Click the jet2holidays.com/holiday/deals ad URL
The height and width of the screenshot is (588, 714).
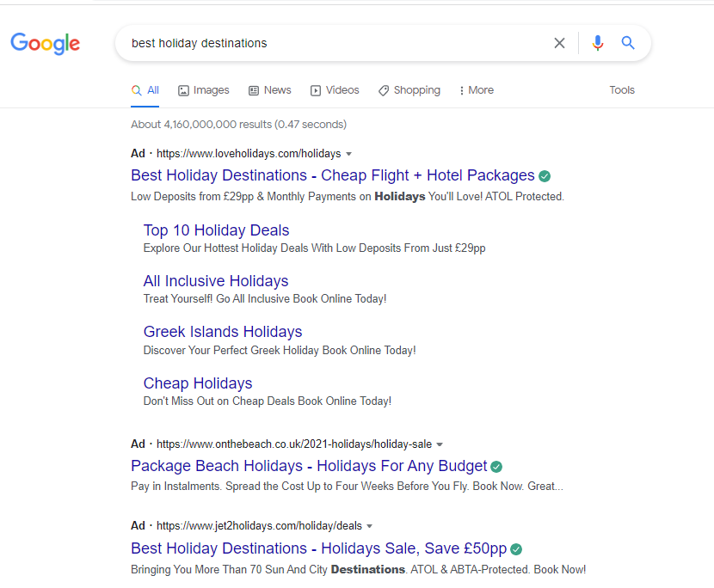259,526
